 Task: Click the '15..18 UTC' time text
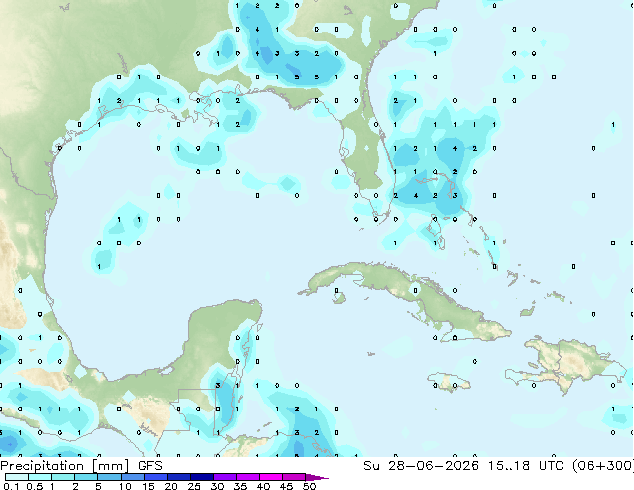pyautogui.click(x=526, y=466)
